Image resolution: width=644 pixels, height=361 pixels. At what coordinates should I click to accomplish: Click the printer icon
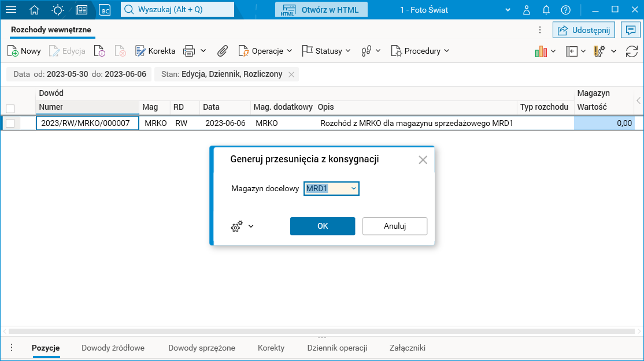point(189,51)
